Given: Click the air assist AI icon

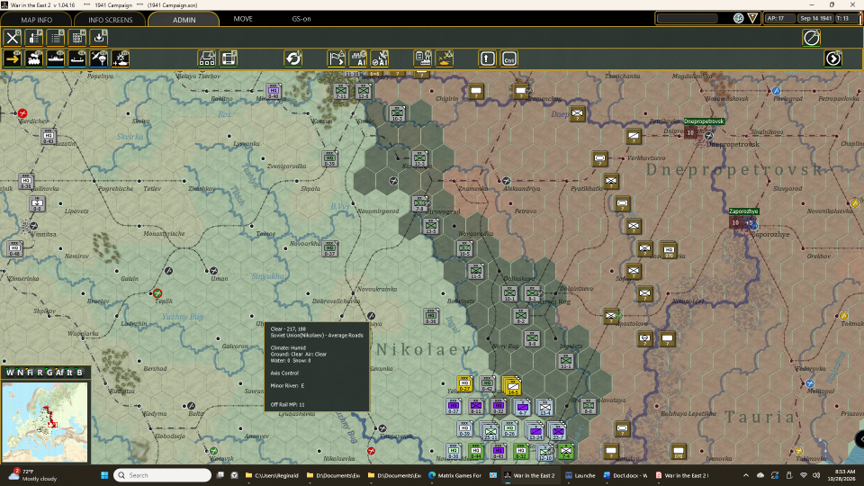Looking at the screenshot, I should (380, 58).
